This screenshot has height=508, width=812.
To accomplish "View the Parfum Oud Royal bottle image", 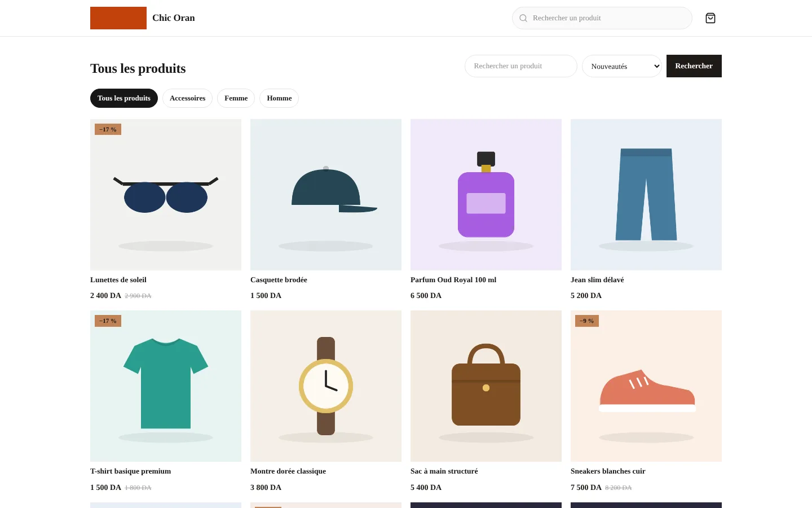I will pos(486,195).
